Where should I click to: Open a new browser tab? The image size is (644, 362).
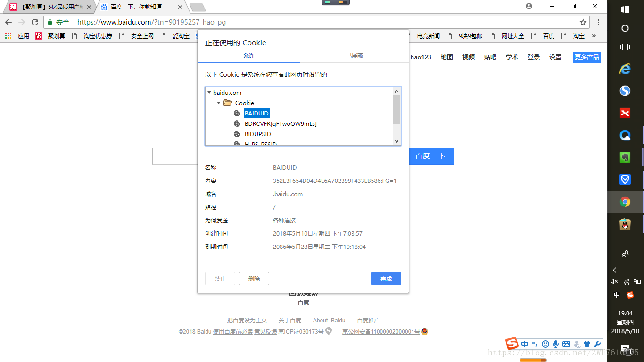pos(197,7)
